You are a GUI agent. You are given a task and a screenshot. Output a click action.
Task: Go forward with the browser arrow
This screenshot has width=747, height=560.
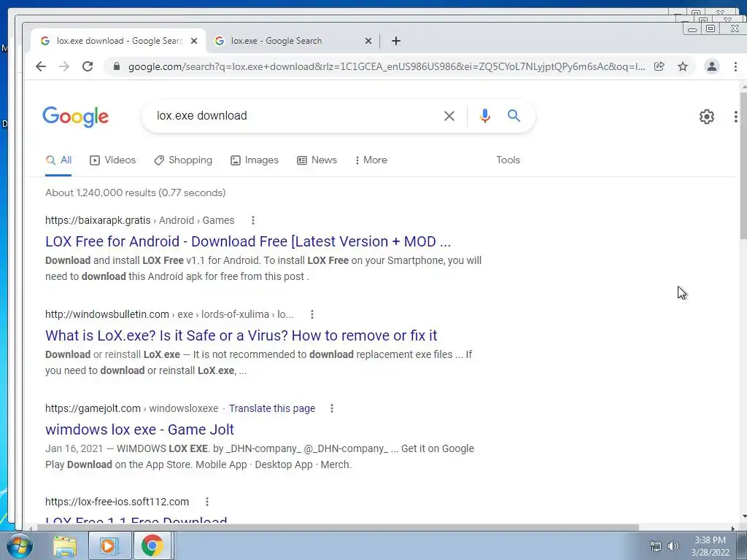click(64, 66)
